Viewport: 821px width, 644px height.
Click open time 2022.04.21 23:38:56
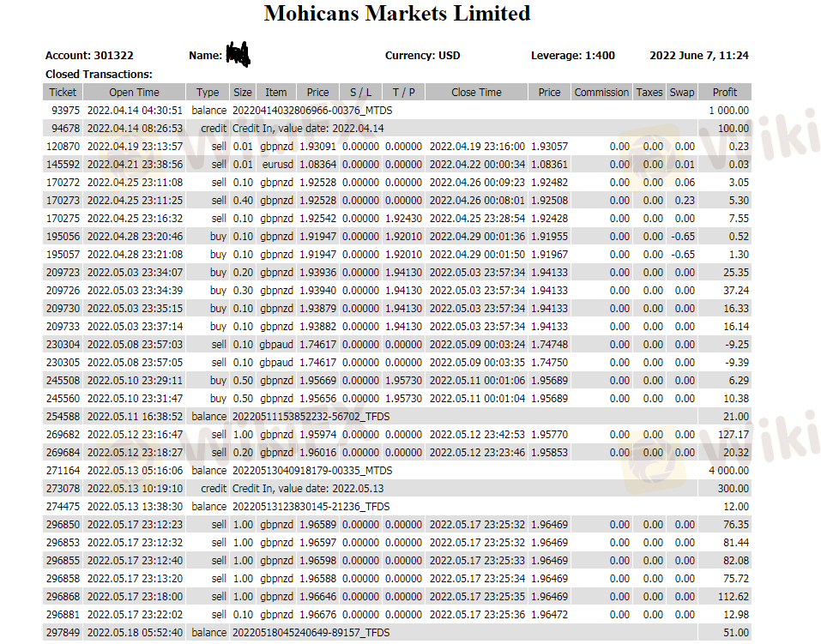tap(135, 165)
